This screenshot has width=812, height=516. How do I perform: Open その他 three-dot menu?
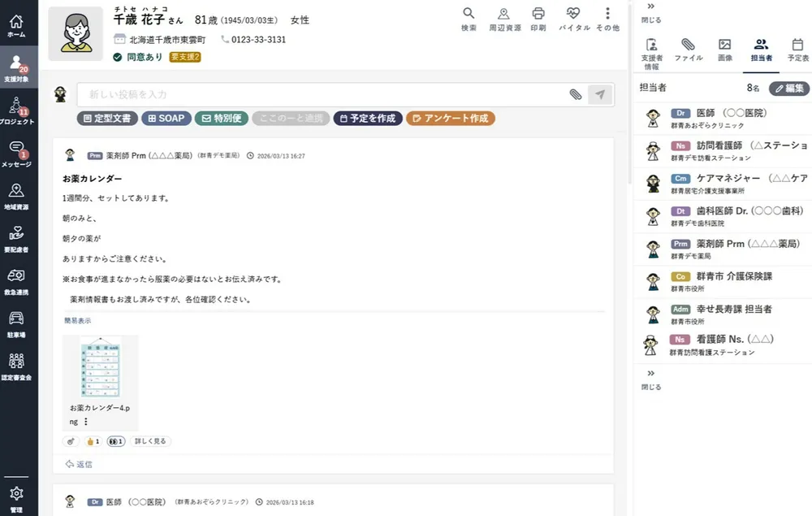[607, 20]
